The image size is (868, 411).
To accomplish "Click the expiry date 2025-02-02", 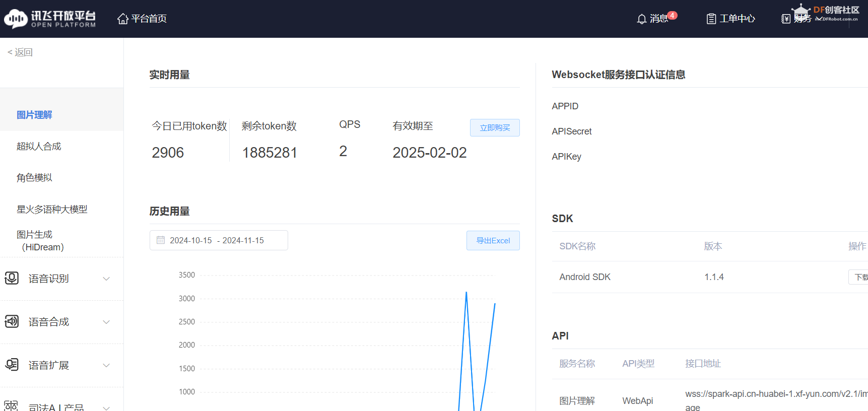I will tap(430, 152).
